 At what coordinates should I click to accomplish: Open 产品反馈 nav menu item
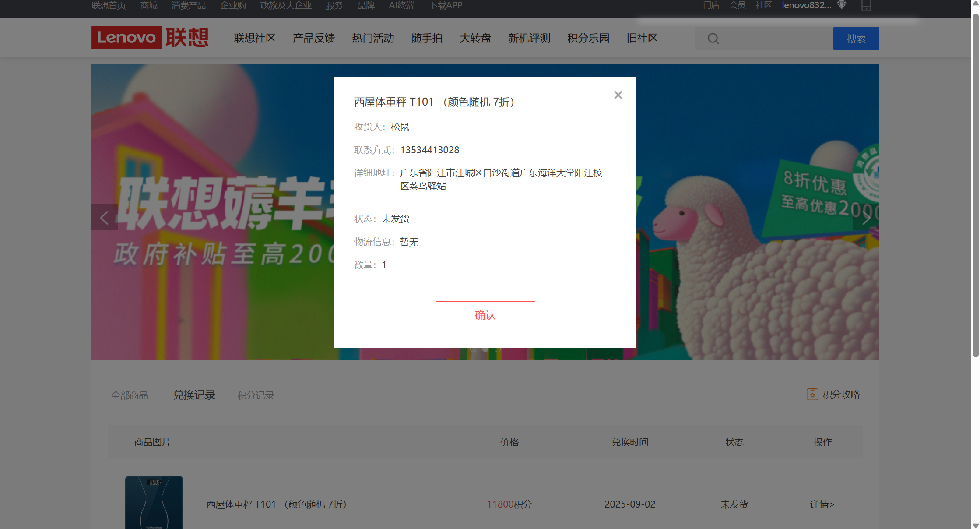pyautogui.click(x=314, y=39)
